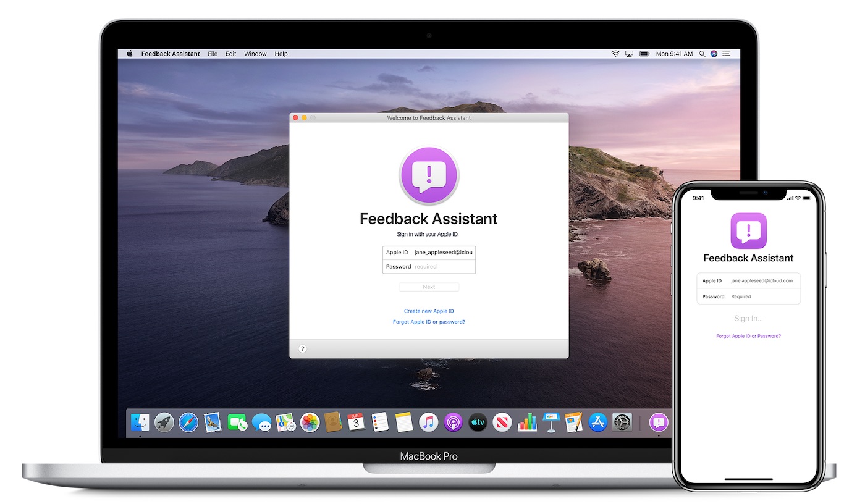
Task: Click the "Welcome to Feedback Assistant" window title
Action: [429, 118]
